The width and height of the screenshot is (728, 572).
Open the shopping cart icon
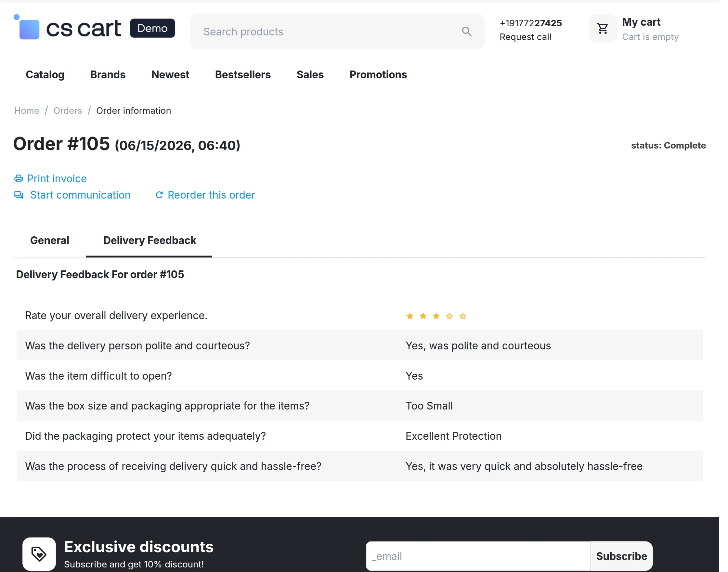pyautogui.click(x=603, y=29)
